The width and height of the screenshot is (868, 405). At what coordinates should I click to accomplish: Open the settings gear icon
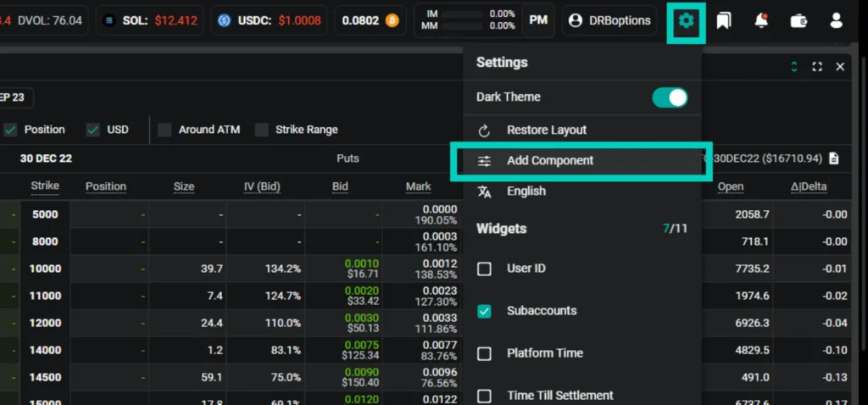(686, 21)
